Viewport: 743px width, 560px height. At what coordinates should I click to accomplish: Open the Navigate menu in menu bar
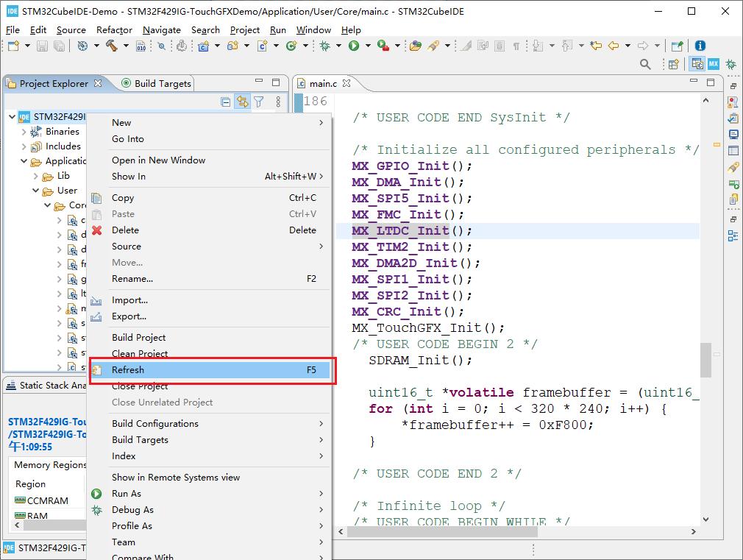(x=162, y=29)
